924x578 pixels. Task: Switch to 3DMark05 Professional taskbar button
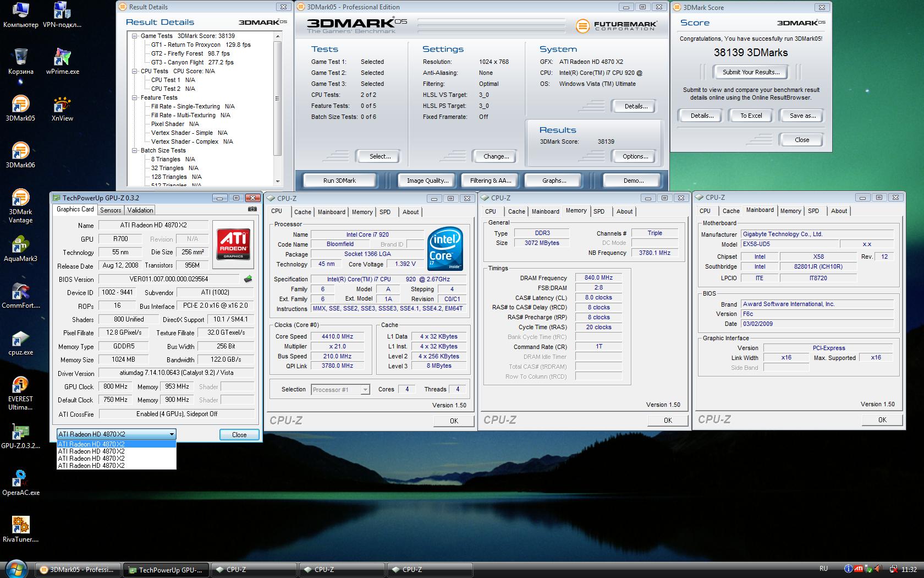pos(78,570)
